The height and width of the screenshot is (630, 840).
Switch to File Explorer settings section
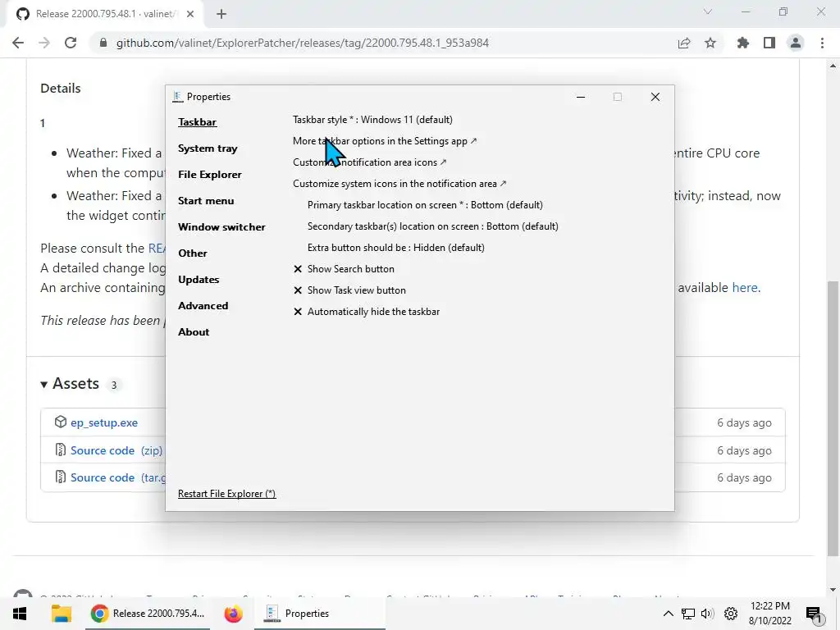(209, 175)
